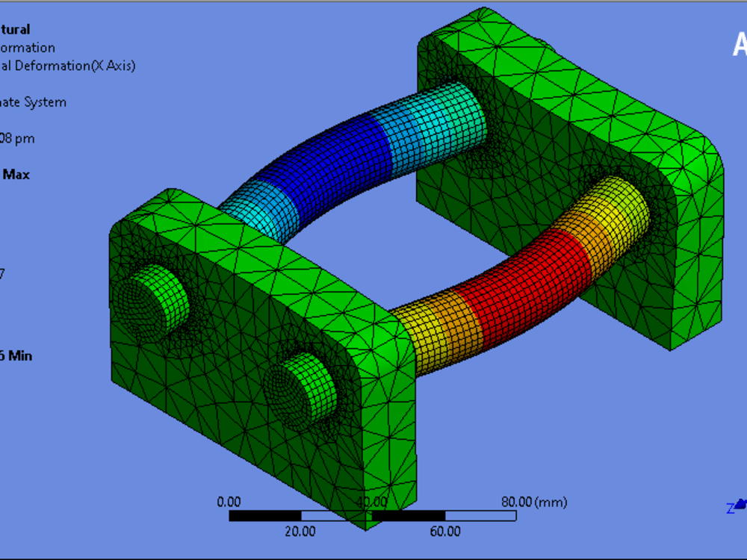This screenshot has height=560, width=747.
Task: Select the 0.00 scale label
Action: tap(230, 502)
